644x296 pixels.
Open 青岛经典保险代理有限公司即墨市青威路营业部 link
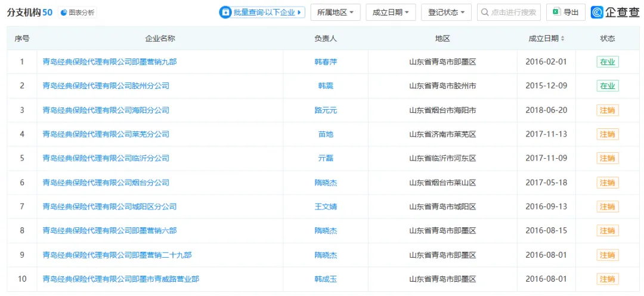(x=120, y=279)
